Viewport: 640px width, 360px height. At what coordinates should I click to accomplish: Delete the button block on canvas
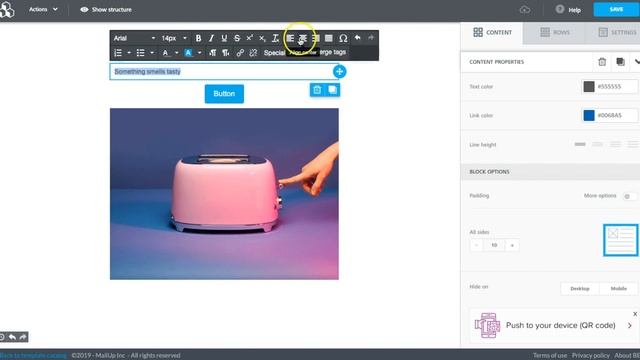pyautogui.click(x=317, y=90)
